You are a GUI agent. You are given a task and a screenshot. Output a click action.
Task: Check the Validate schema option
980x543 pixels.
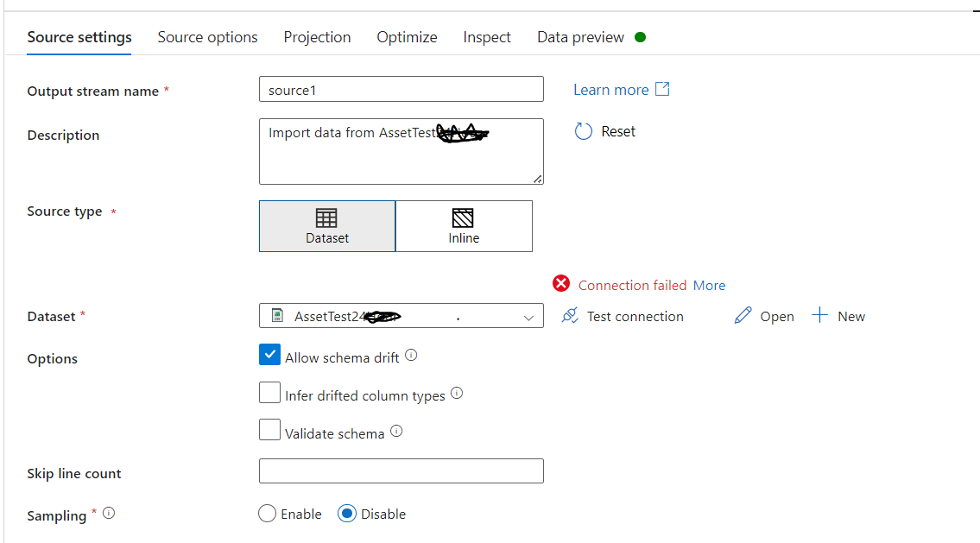tap(269, 430)
